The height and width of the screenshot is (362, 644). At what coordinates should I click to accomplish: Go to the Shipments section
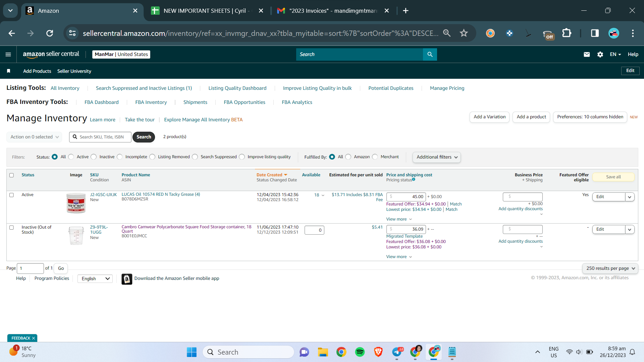point(195,102)
